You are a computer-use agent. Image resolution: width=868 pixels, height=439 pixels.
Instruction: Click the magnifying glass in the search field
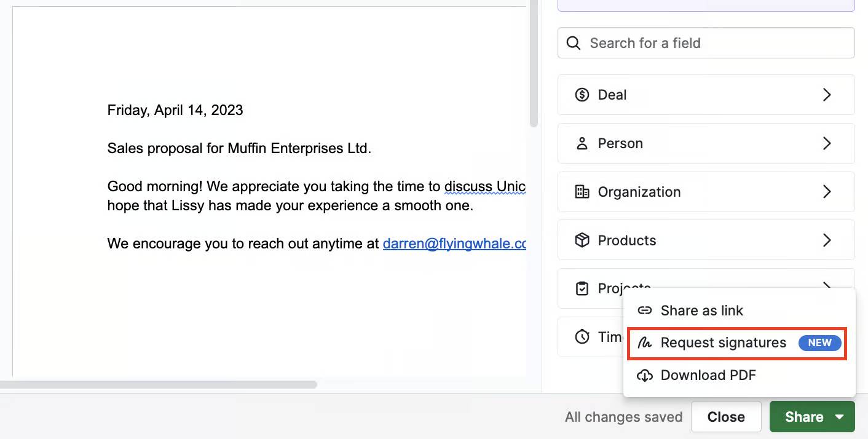573,42
